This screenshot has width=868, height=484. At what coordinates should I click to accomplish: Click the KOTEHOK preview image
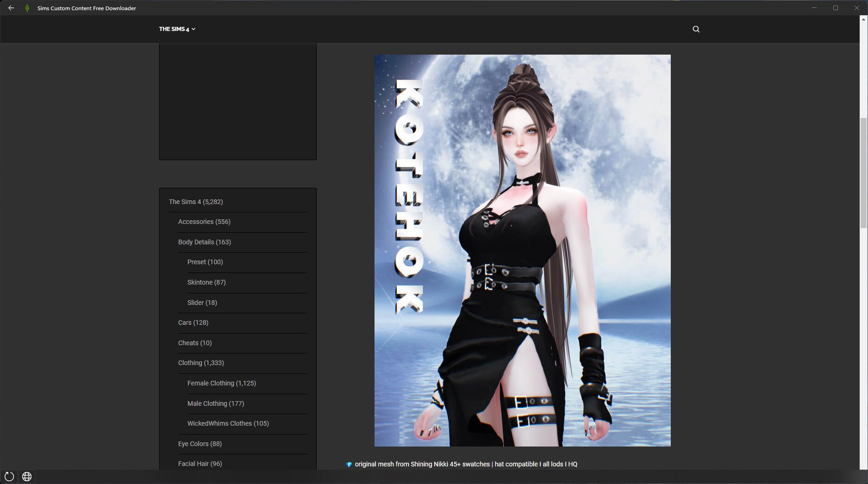522,250
